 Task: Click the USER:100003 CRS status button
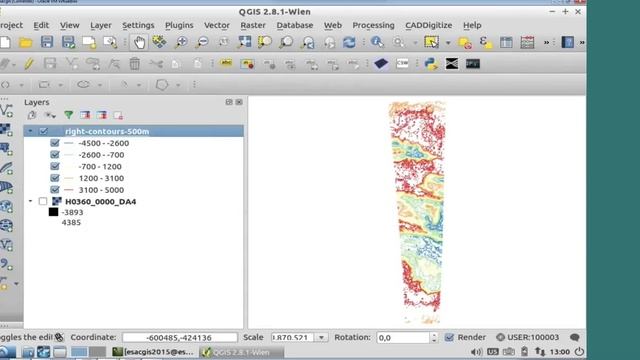coord(527,338)
